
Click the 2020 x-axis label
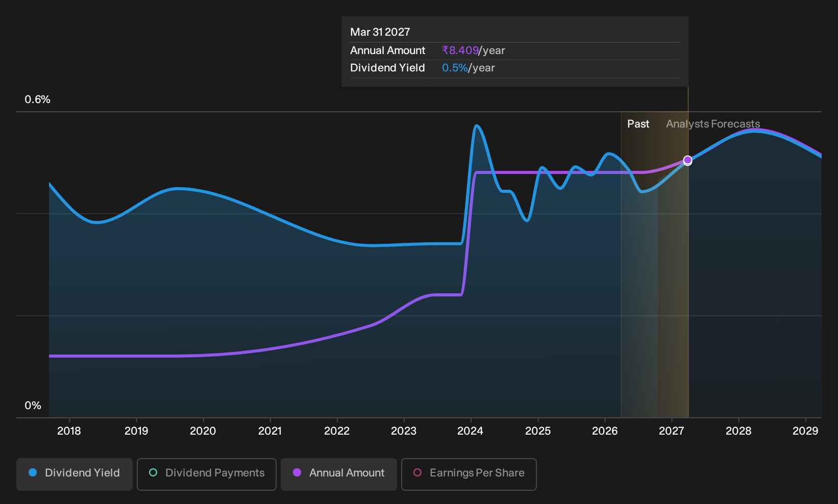coord(203,431)
